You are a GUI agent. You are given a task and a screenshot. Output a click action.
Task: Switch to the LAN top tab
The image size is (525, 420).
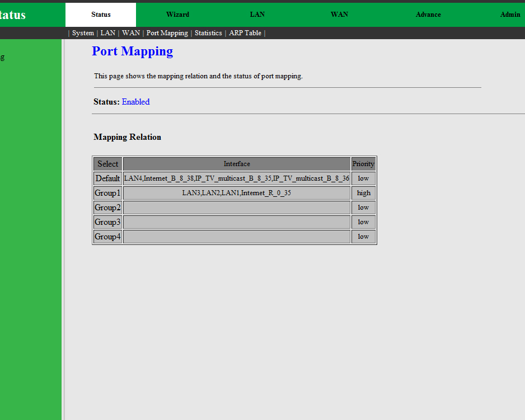pos(257,15)
